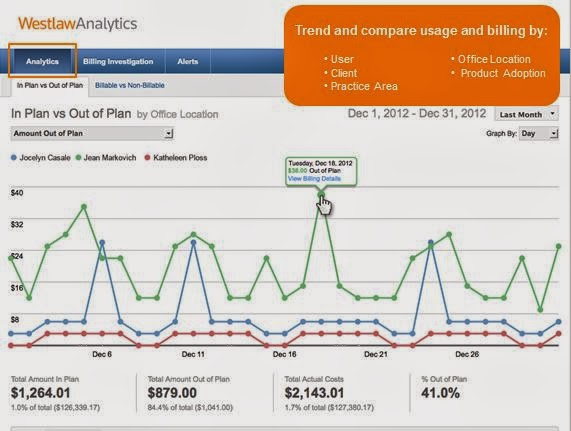Select Billable vs Non-Billable subtab
Image resolution: width=571 pixels, height=431 pixels.
(x=130, y=86)
